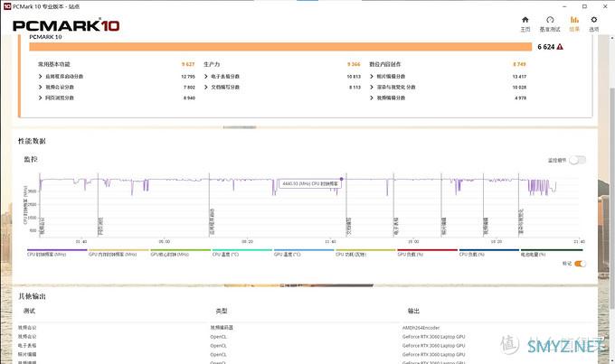Click the 其他输出 section heading
The image size is (615, 364).
32,296
